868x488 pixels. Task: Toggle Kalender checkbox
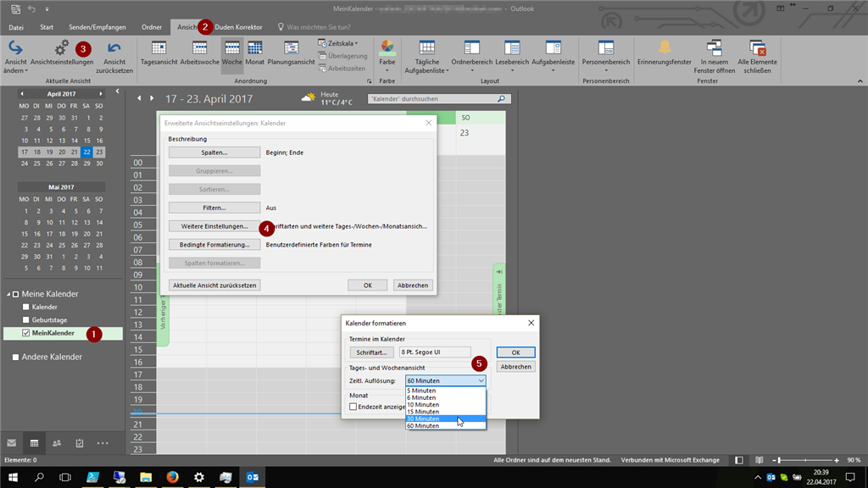(25, 307)
